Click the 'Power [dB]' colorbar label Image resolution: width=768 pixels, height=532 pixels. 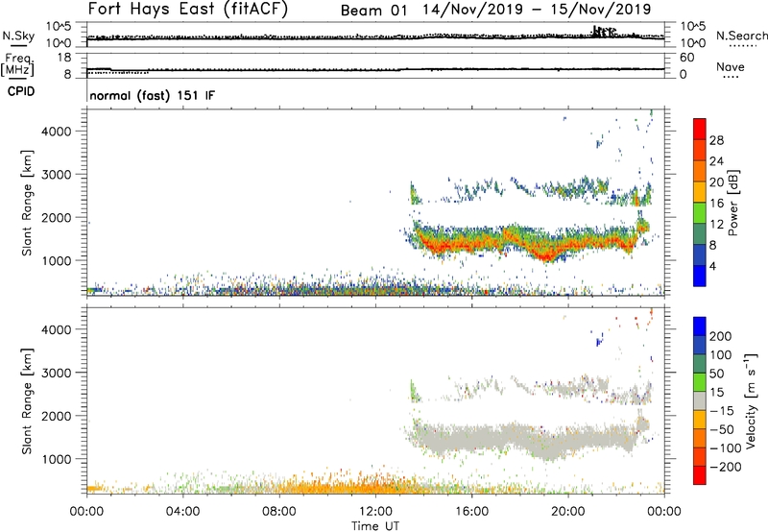(732, 203)
